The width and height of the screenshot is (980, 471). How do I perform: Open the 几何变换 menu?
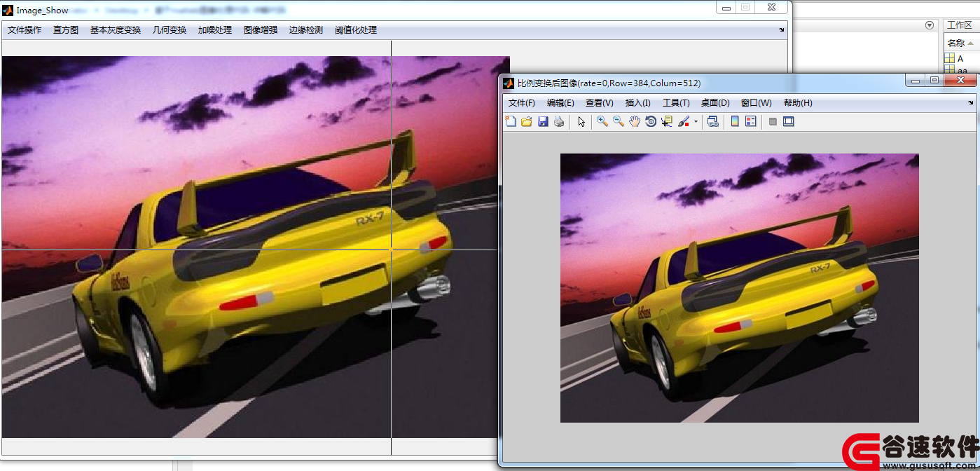(170, 30)
